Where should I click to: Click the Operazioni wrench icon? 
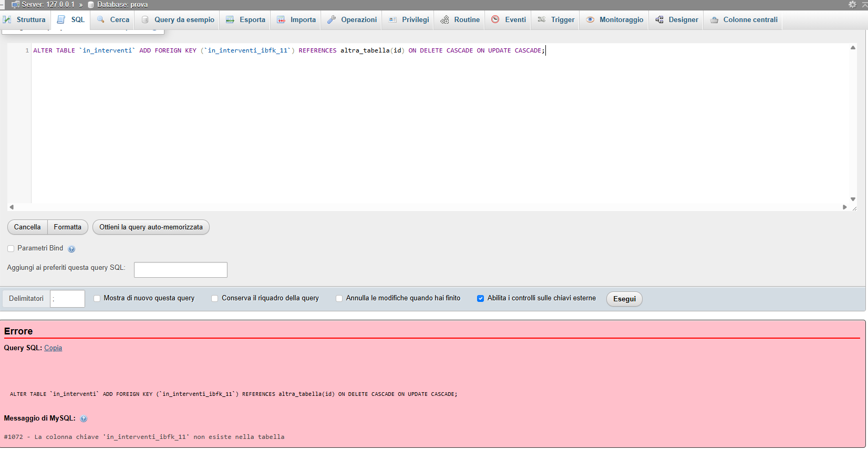[331, 19]
